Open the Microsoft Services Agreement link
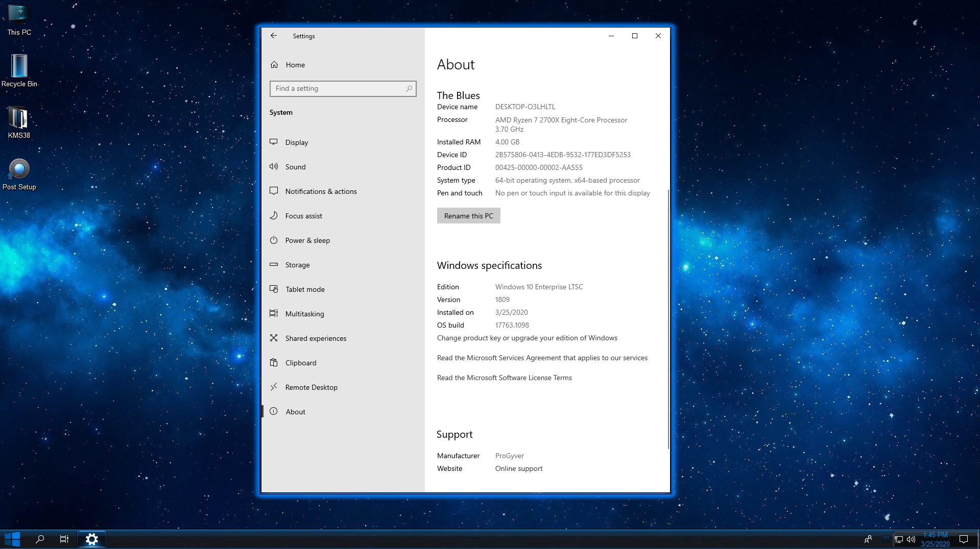980x549 pixels. [542, 358]
